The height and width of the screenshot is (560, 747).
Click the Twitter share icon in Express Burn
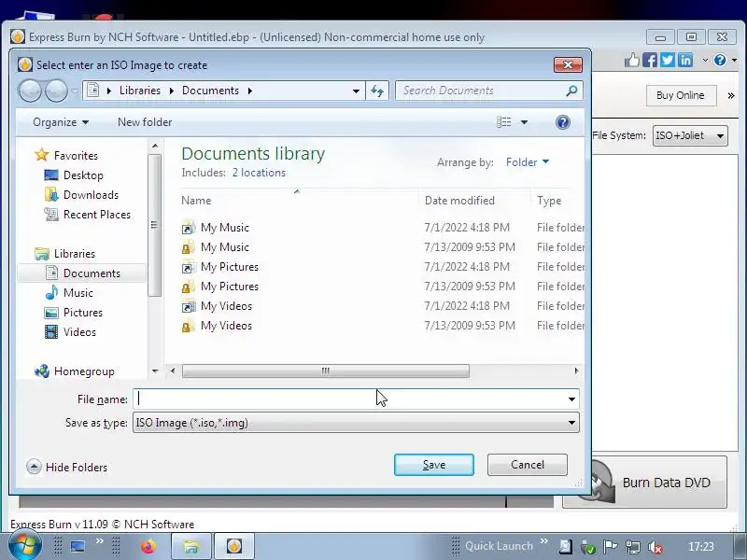tap(668, 60)
